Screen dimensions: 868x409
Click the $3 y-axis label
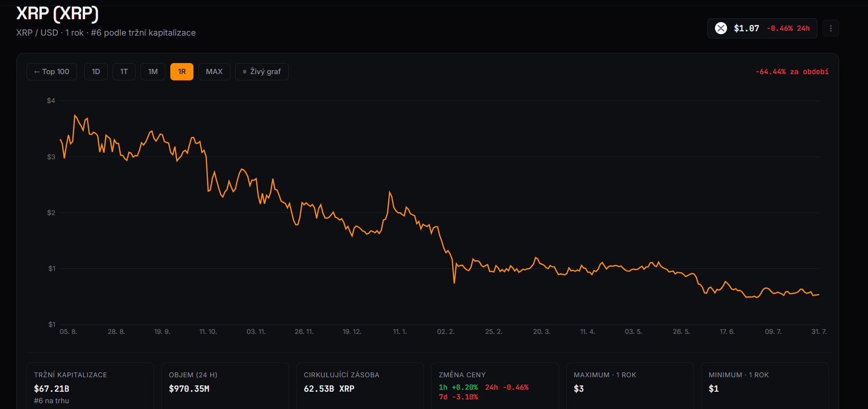click(x=51, y=157)
